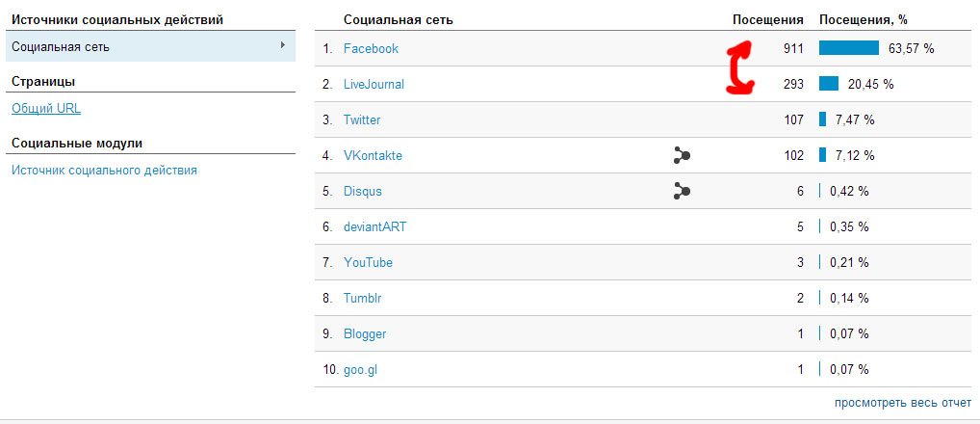980x424 pixels.
Task: Open the Facebook network row link
Action: pyautogui.click(x=371, y=49)
